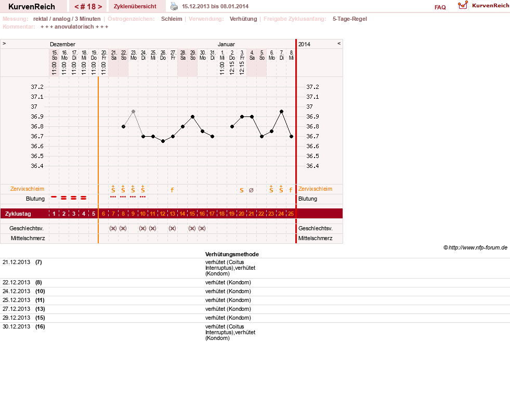Click temperature point on 26 December

[x=163, y=141]
